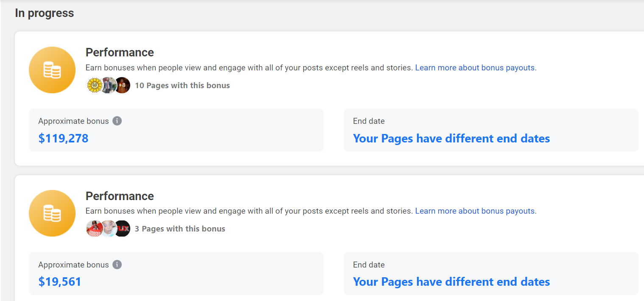Select the second Performance card heading
This screenshot has height=301, width=644.
tap(120, 196)
